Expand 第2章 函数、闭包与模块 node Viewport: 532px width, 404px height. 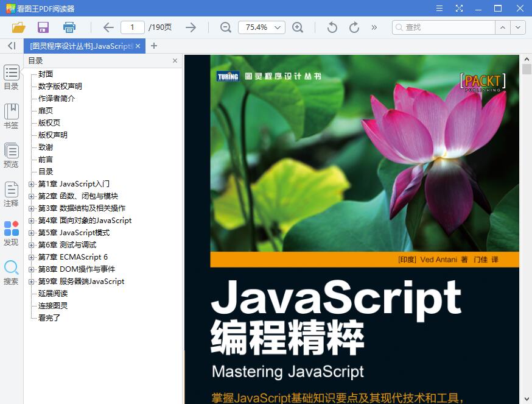coord(31,196)
